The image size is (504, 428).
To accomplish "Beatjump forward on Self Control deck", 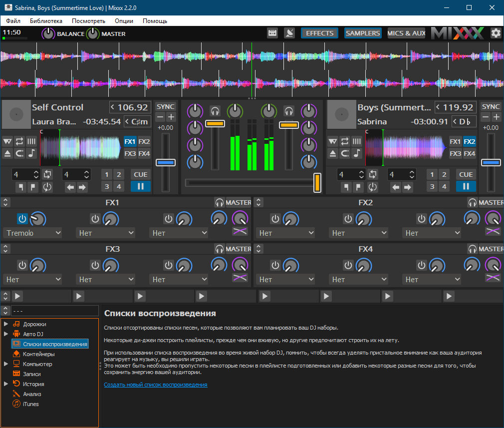I will pyautogui.click(x=82, y=187).
